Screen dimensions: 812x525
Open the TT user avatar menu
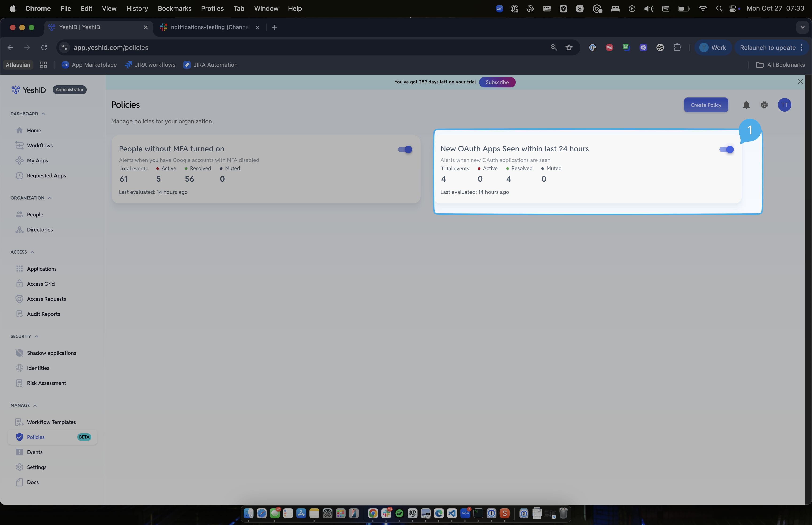(785, 105)
